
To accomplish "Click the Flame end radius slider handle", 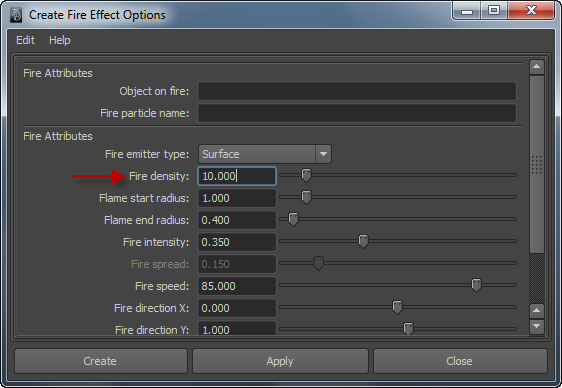I will [x=294, y=219].
